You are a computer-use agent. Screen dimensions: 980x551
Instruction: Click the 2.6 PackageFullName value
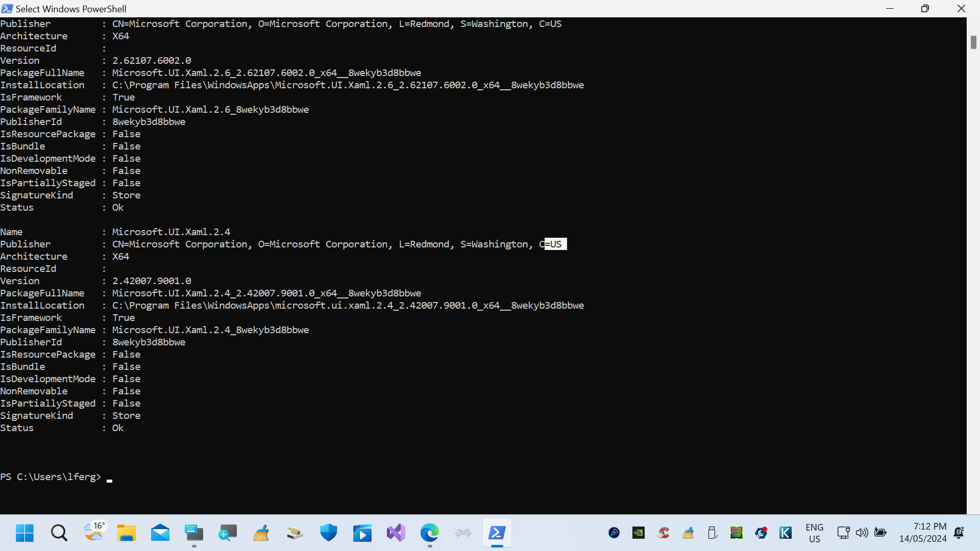(266, 73)
